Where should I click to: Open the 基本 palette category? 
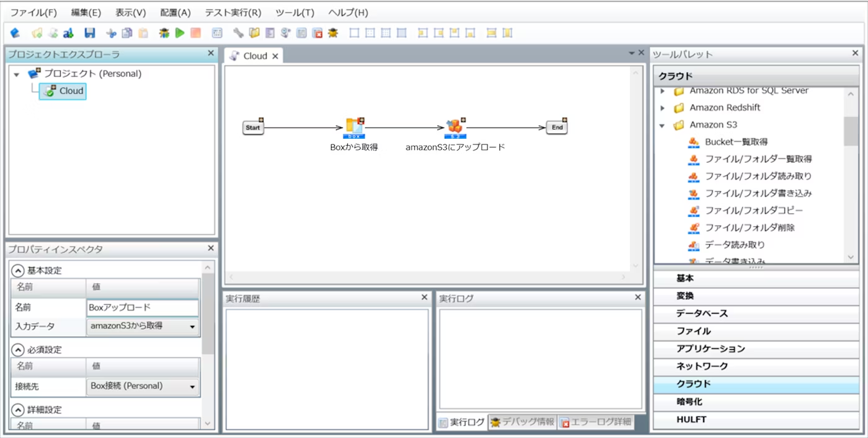(756, 279)
